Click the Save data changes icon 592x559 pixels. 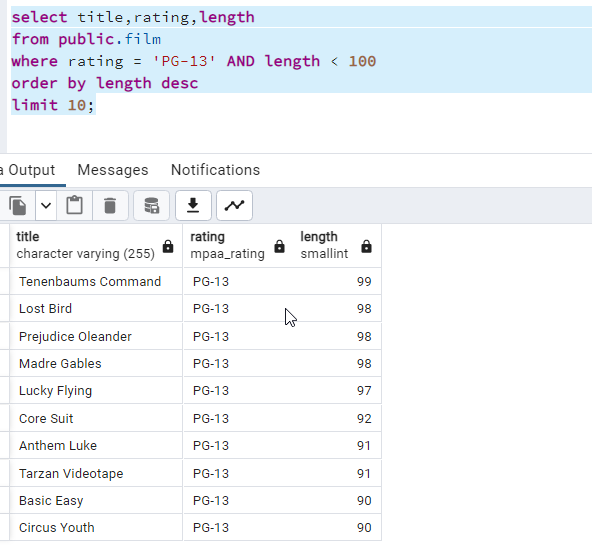point(151,206)
